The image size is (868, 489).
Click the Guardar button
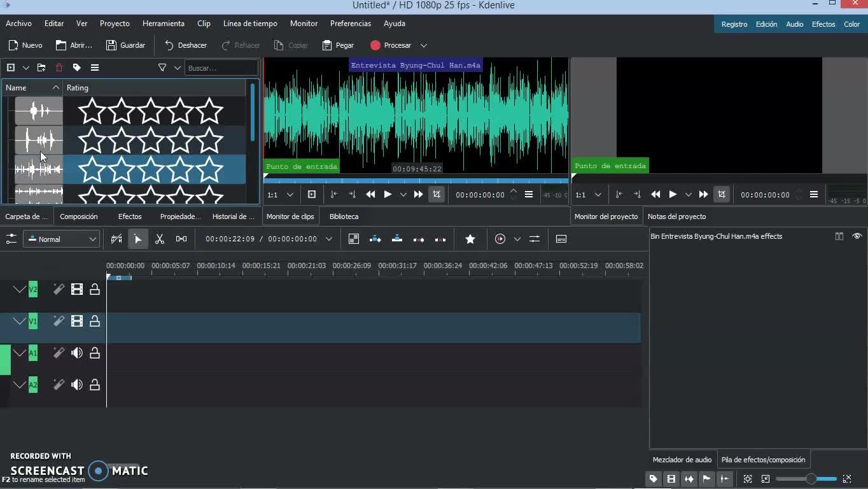[x=125, y=45]
